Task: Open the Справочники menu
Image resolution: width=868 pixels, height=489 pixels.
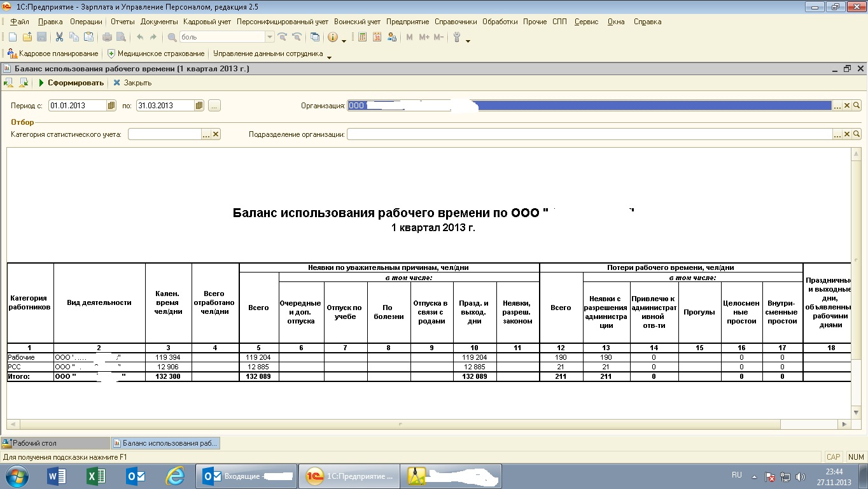Action: click(456, 22)
